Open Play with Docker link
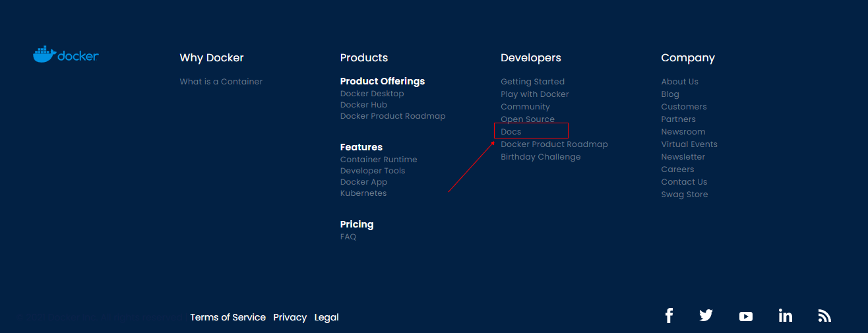868x333 pixels. [534, 94]
